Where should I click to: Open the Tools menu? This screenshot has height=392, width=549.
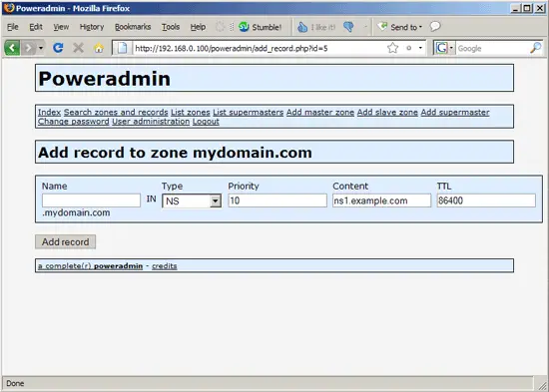[171, 27]
